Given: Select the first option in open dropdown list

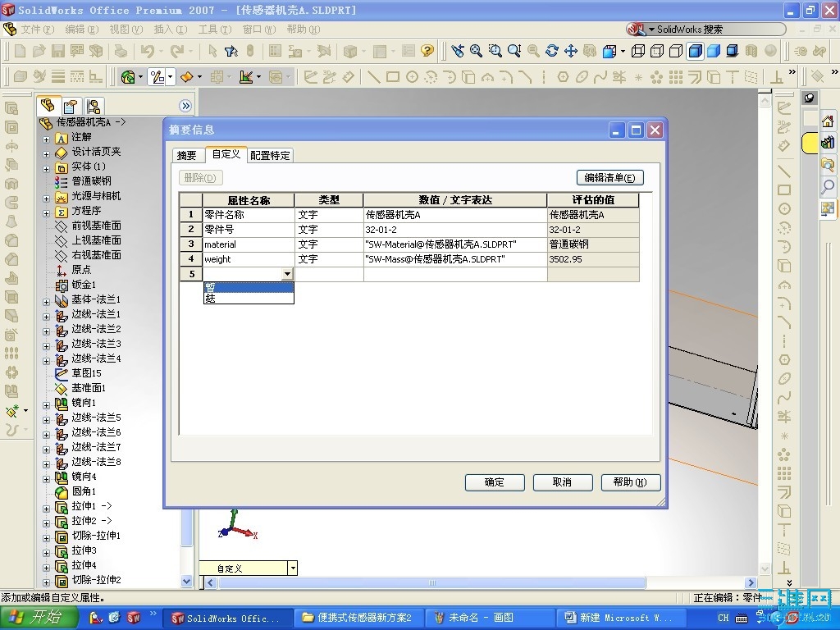Looking at the screenshot, I should [249, 288].
